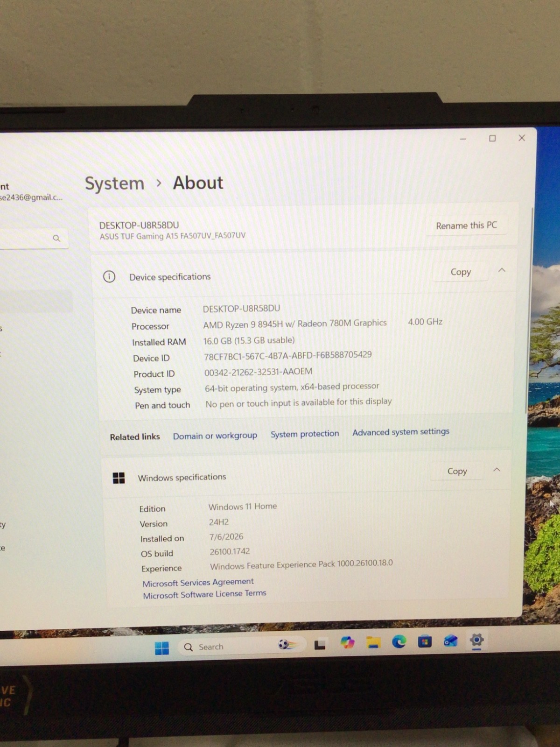Open Copilot icon in taskbar
The image size is (560, 747).
pyautogui.click(x=347, y=643)
